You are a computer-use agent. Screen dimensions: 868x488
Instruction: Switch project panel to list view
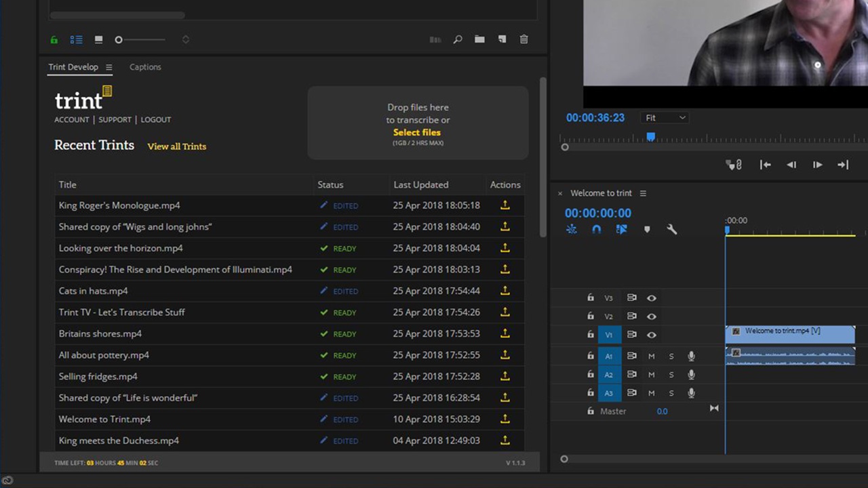pos(76,40)
